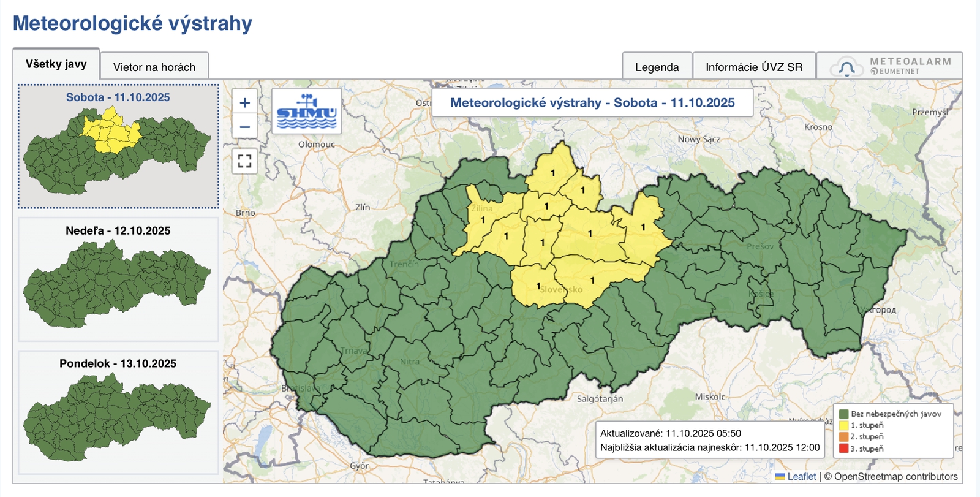This screenshot has height=497, width=980.
Task: Open the Meteoalarm Eumetnet tab
Action: coord(889,66)
